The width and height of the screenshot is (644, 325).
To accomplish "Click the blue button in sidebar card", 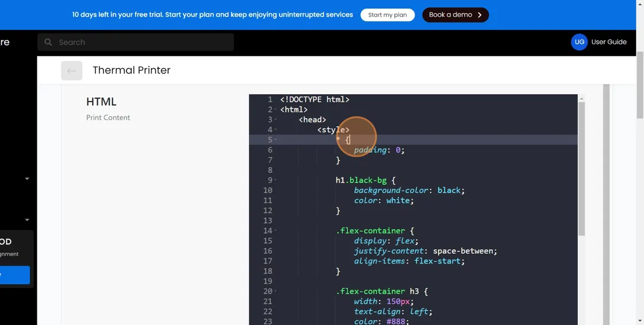I will 15,275.
